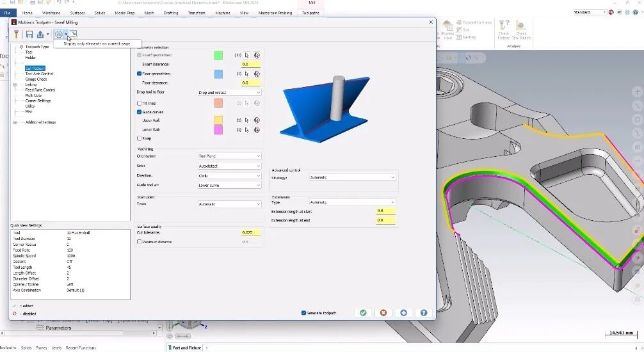Click the blue plus apply icon
The image size is (644, 352).
[403, 313]
